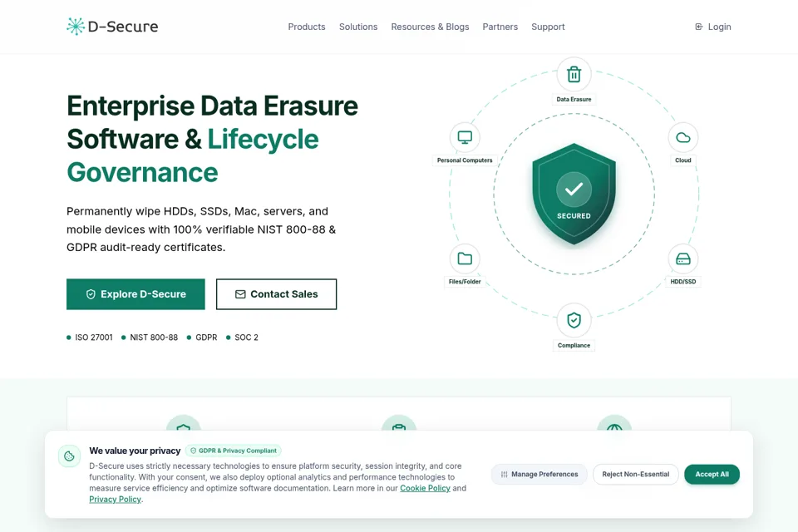Click the "Compliance" label

[x=574, y=345]
